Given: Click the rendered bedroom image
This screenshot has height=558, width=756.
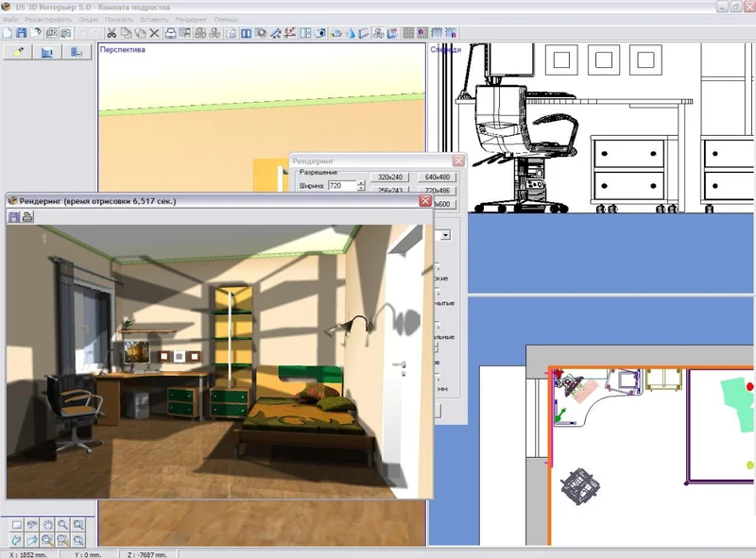Looking at the screenshot, I should pyautogui.click(x=220, y=362).
